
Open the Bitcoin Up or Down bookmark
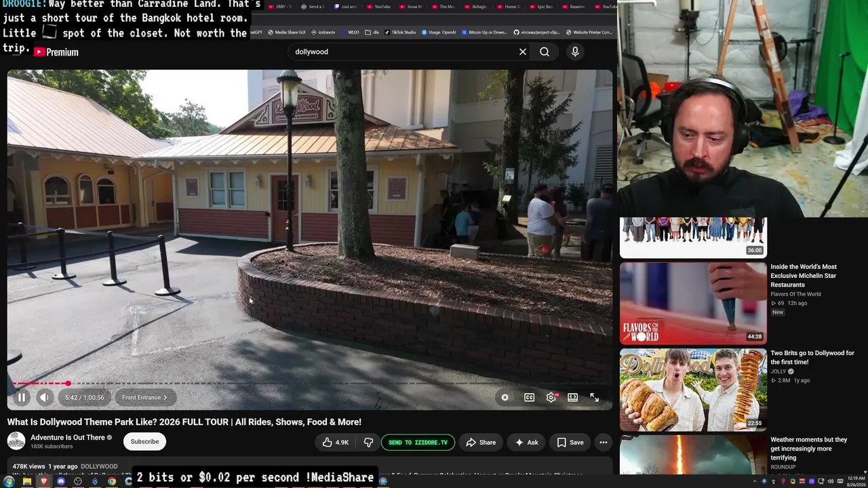coord(484,32)
